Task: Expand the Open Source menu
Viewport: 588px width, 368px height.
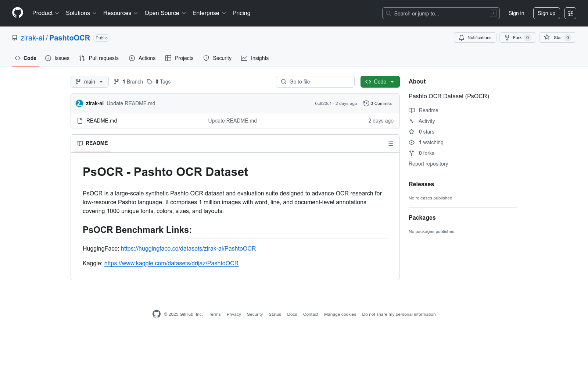Action: 165,13
